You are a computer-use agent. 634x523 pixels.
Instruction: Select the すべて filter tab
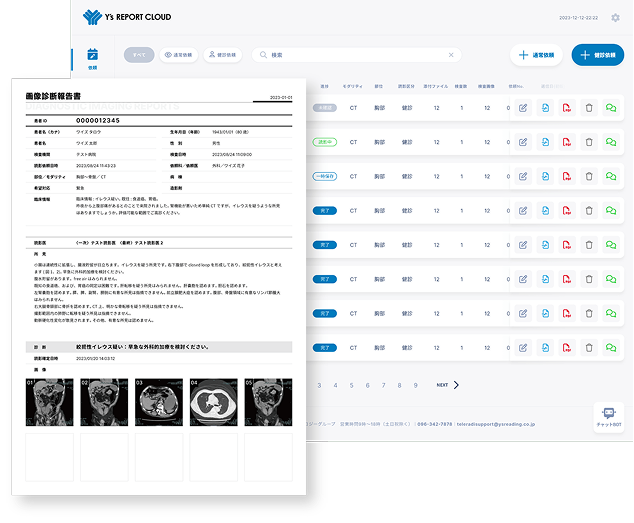(139, 55)
